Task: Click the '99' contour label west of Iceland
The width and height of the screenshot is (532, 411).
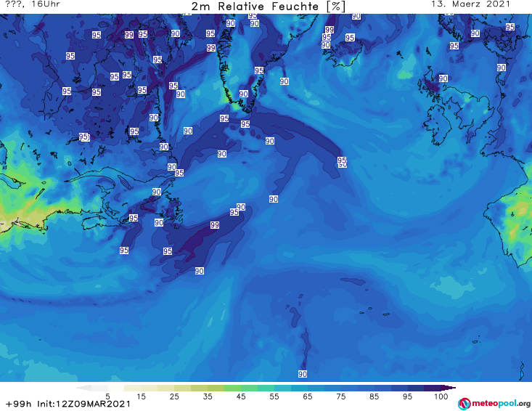Action: point(329,30)
